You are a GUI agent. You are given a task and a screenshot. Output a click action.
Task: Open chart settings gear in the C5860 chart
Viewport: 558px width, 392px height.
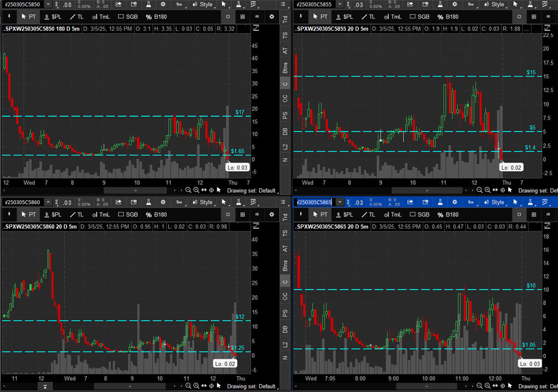(163, 202)
